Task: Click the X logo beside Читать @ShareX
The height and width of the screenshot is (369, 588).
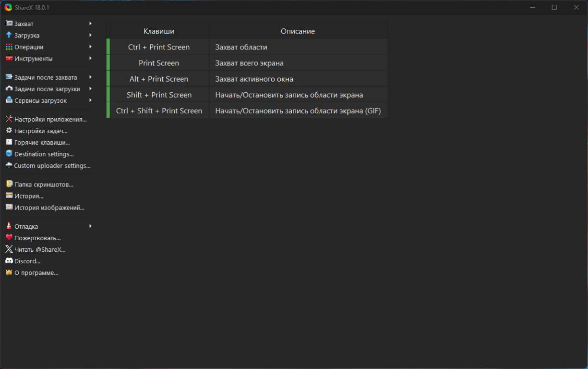Action: tap(9, 249)
